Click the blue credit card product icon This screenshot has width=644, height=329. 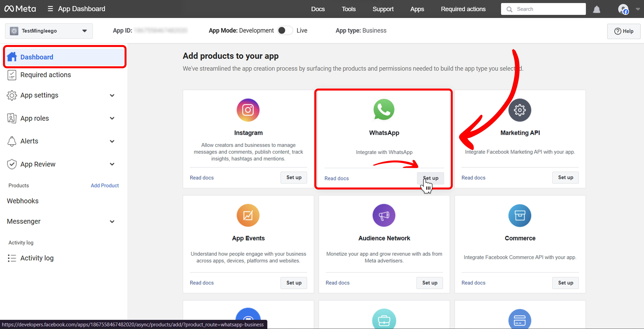[x=519, y=319]
